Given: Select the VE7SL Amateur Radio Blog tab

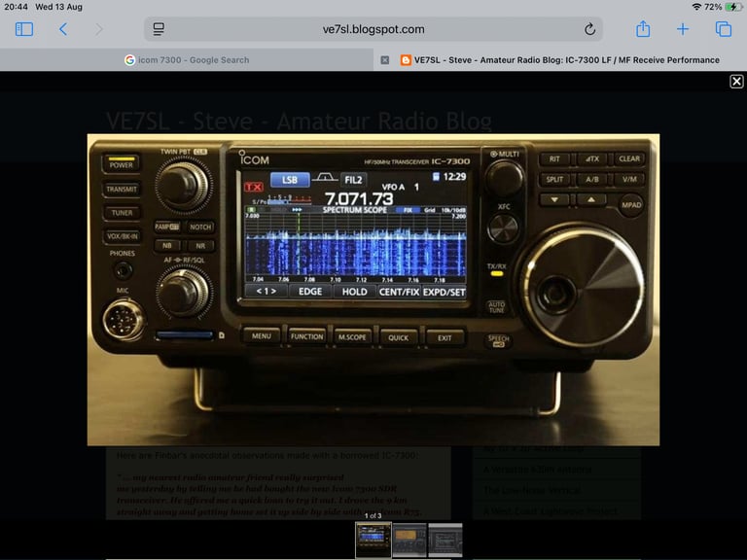Looking at the screenshot, I should pyautogui.click(x=560, y=60).
